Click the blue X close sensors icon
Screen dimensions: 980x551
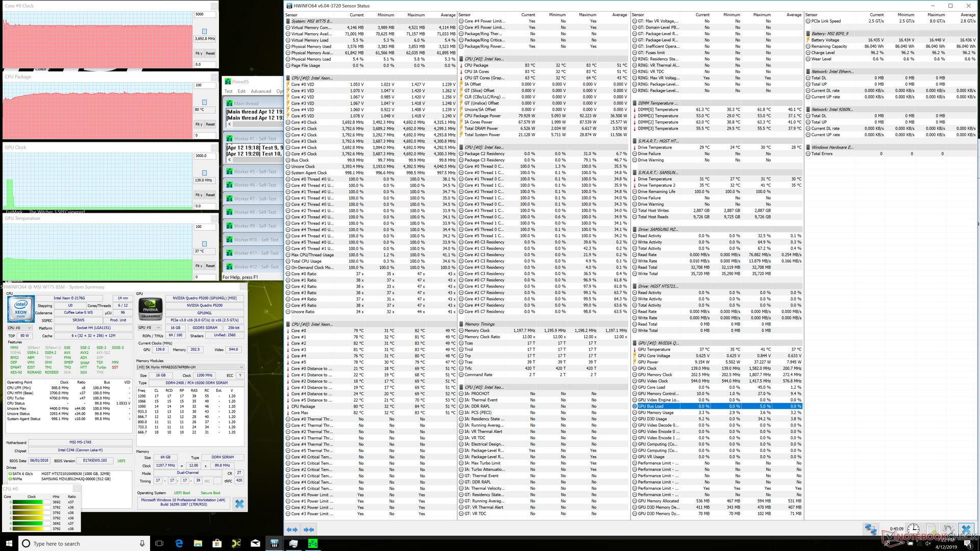tap(965, 529)
